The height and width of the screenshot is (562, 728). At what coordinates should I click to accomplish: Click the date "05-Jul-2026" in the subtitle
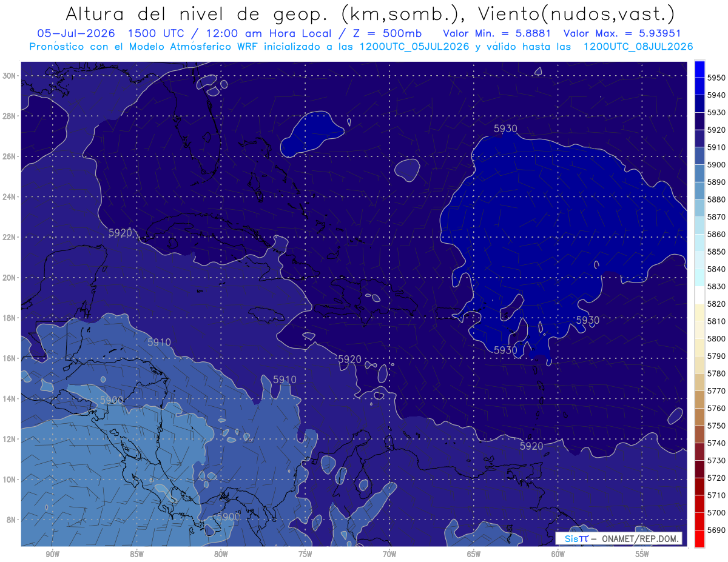tap(76, 34)
